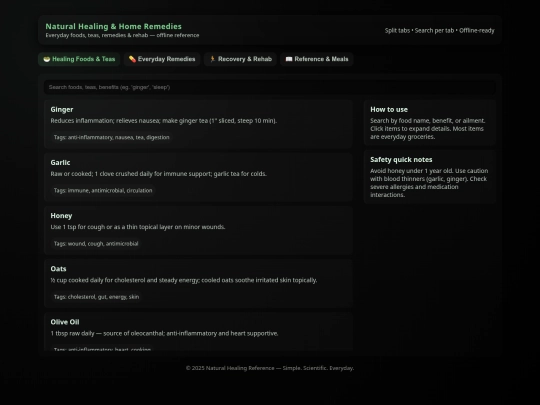Click the Ginger tags chip
Image resolution: width=540 pixels, height=405 pixels.
click(112, 137)
